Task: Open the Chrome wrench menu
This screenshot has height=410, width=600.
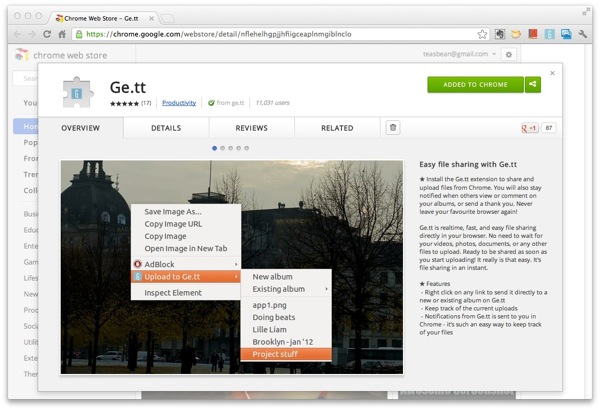Action: [583, 33]
